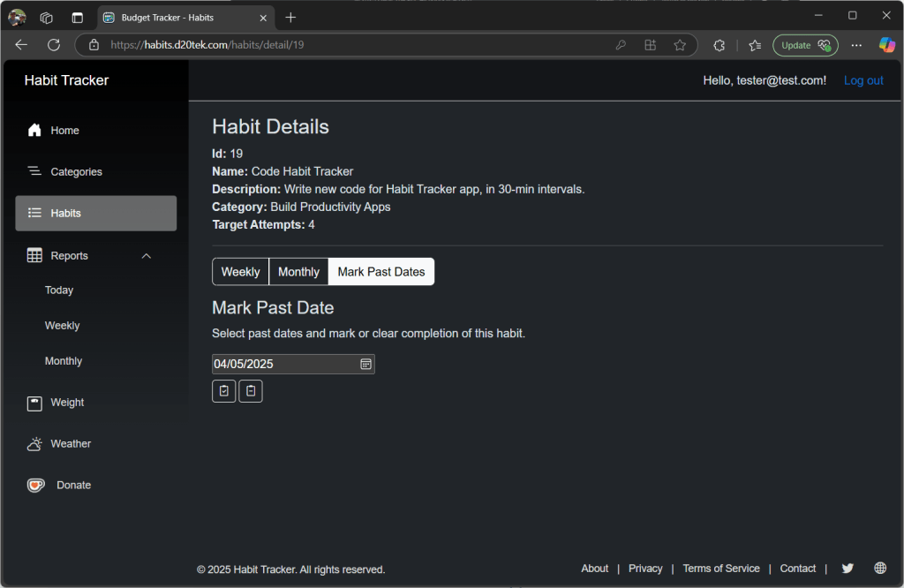Click the date input field showing 04/05/2025

coord(282,364)
